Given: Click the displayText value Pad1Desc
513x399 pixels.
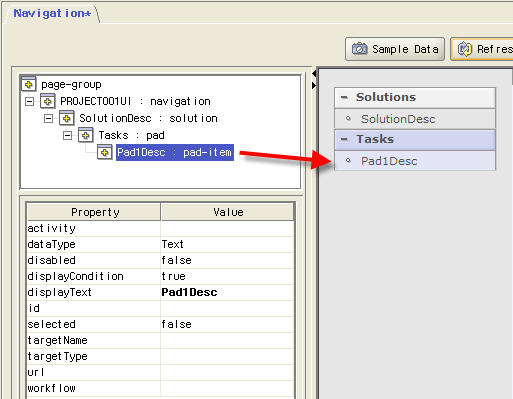Looking at the screenshot, I should [x=228, y=292].
